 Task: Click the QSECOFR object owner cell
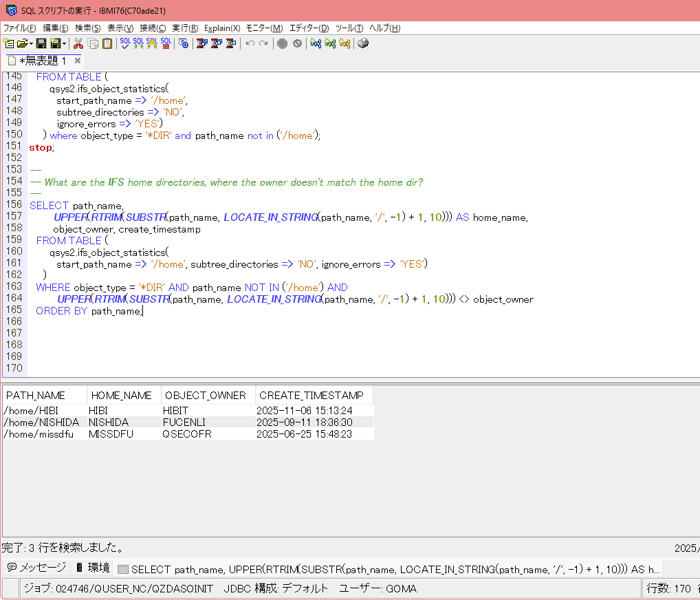click(x=208, y=433)
